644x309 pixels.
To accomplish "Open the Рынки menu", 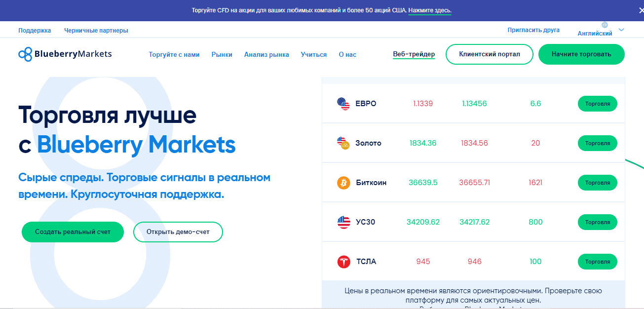I will coord(222,55).
